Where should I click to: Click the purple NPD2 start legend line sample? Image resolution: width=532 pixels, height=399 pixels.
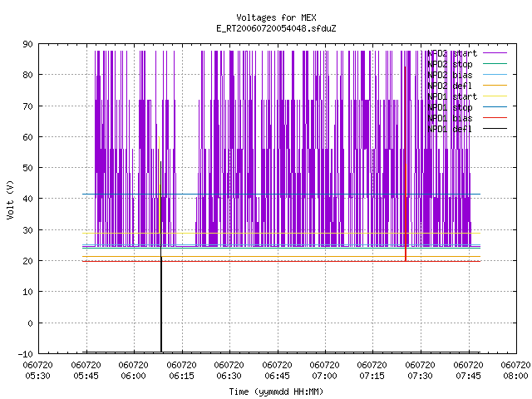point(495,53)
